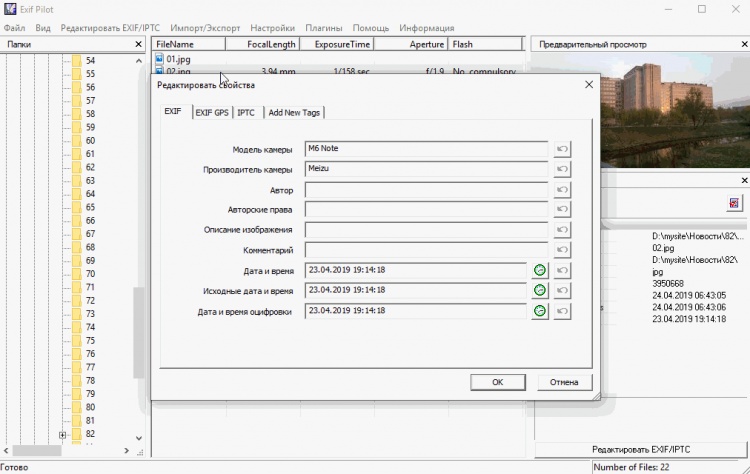Open the Редактировать EXIF/IPTC menu
The width and height of the screenshot is (750, 474).
point(110,28)
